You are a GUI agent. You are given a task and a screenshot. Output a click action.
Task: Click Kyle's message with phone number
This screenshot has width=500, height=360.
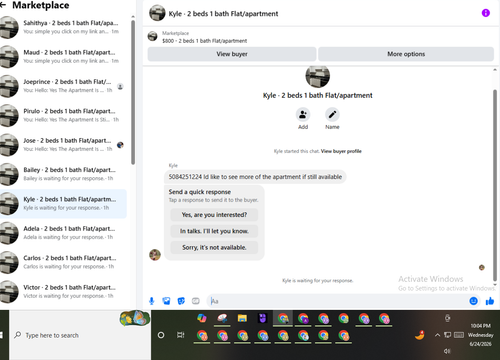255,177
